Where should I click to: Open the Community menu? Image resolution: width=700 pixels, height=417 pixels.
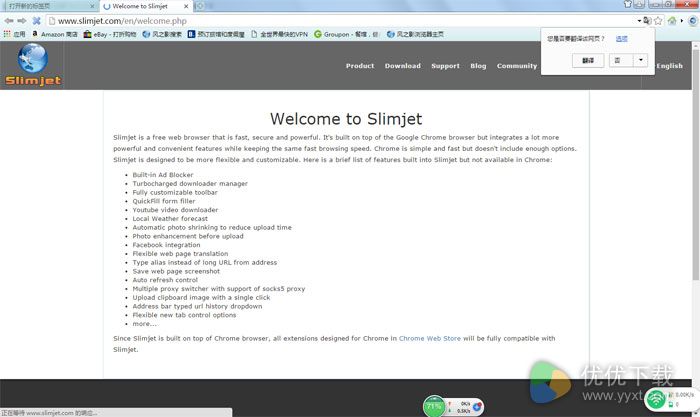click(517, 66)
